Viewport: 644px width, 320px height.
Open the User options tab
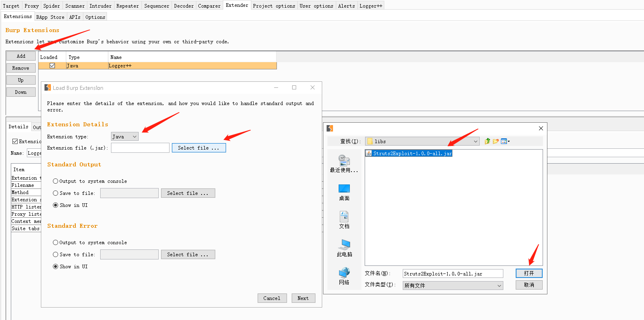point(317,6)
